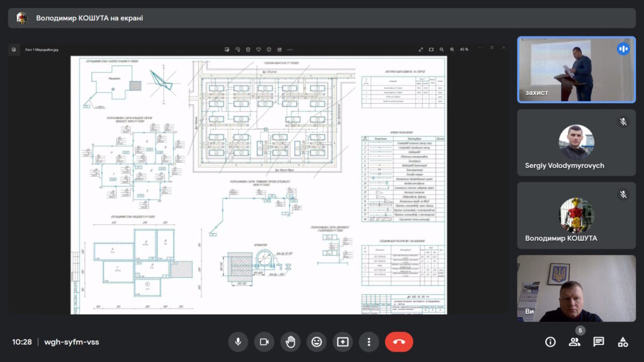The height and width of the screenshot is (362, 644).
Task: Click the zoom out magnifier in viewer
Action: (x=441, y=49)
